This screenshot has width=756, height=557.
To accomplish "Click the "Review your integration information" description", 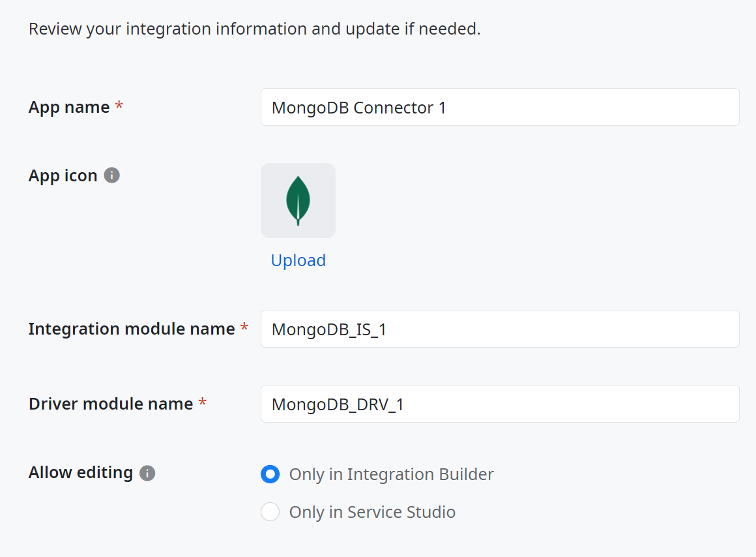I will (255, 29).
